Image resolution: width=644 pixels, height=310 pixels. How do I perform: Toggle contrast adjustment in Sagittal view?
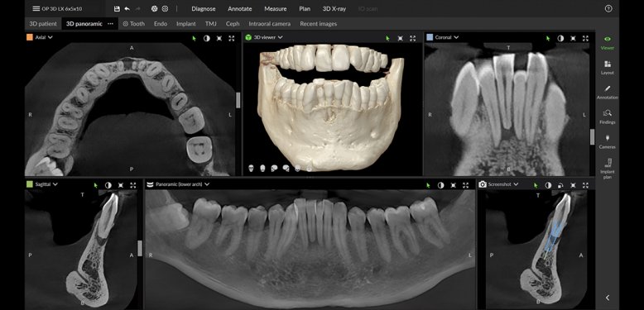tap(108, 185)
